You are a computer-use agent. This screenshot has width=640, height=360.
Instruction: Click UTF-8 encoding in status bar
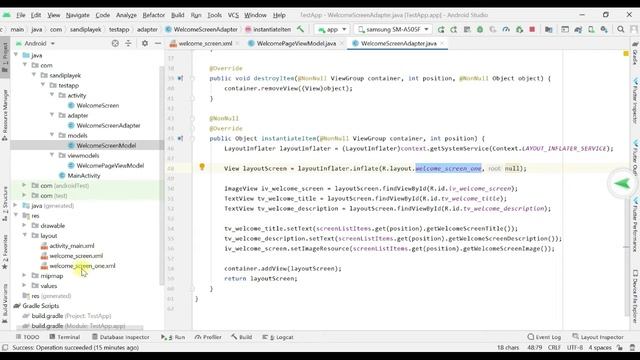tap(575, 348)
